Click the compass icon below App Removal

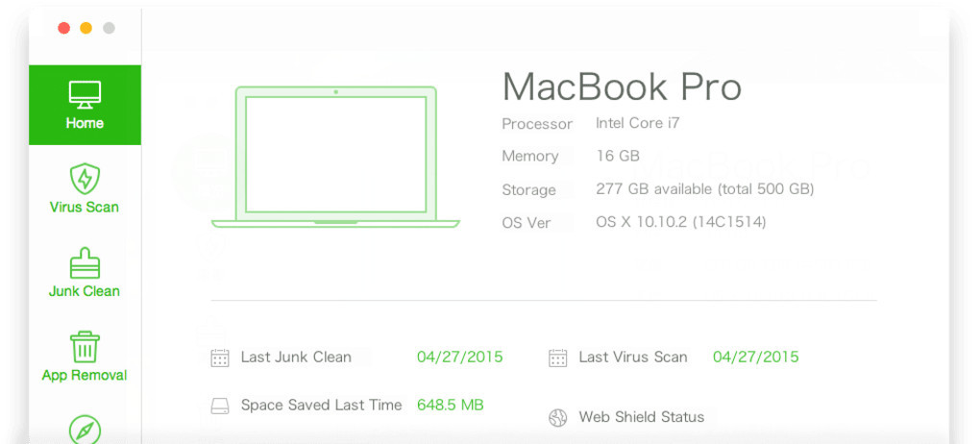click(x=85, y=429)
